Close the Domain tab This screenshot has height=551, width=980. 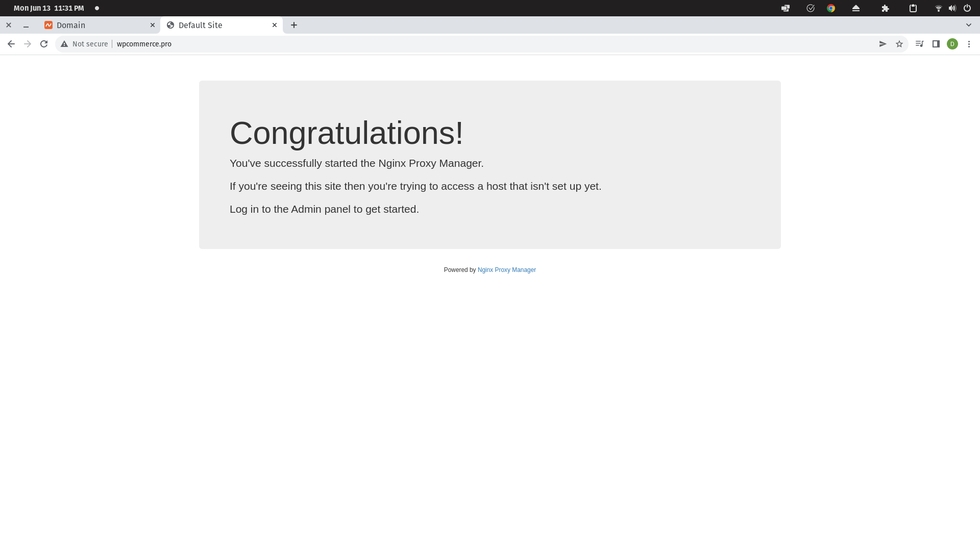coord(152,25)
